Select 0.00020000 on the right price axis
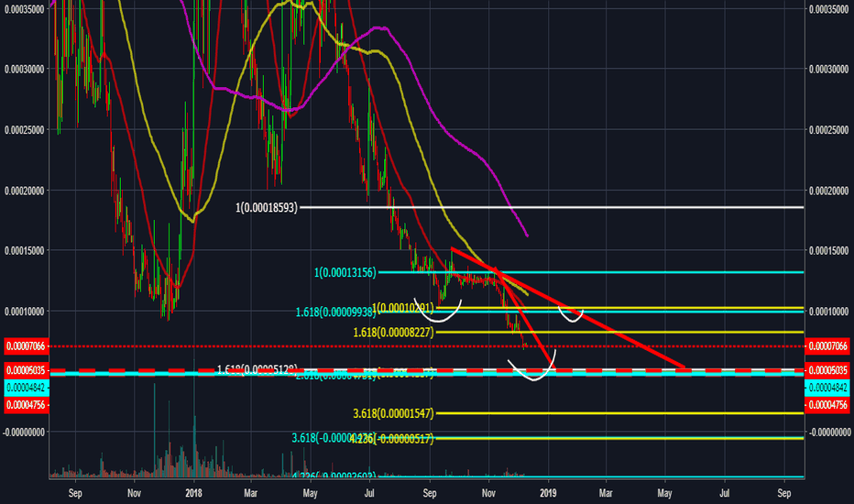Viewport: 854px width, 504px height. pyautogui.click(x=828, y=191)
